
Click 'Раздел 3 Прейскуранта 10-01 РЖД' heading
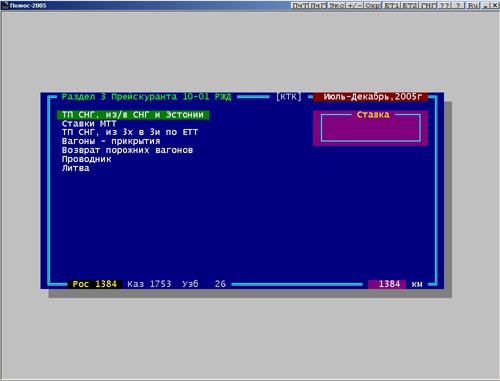(x=146, y=97)
